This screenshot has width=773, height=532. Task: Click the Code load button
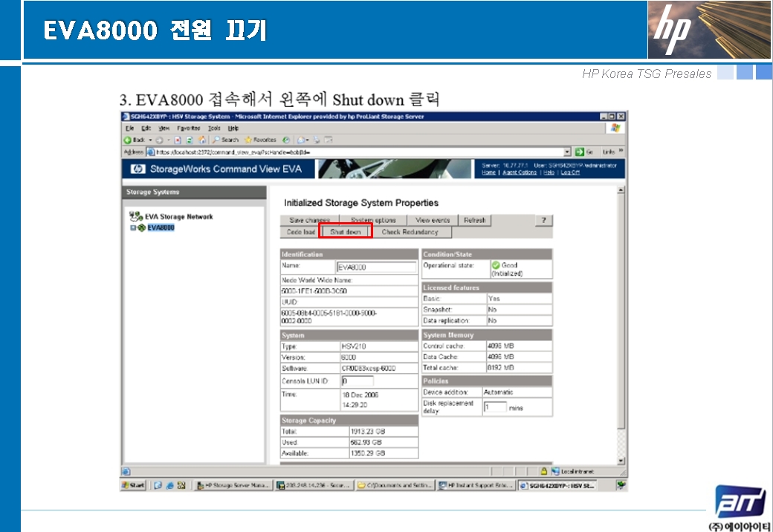point(300,232)
